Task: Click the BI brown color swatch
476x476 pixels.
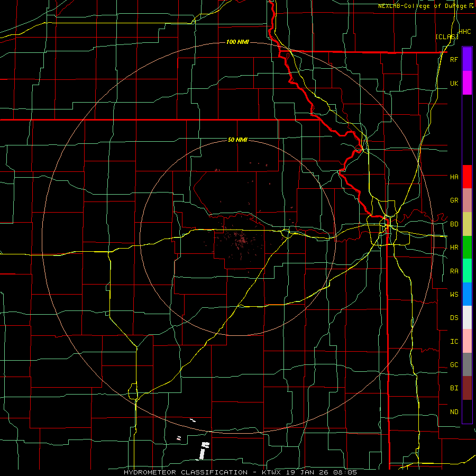Action: click(467, 388)
